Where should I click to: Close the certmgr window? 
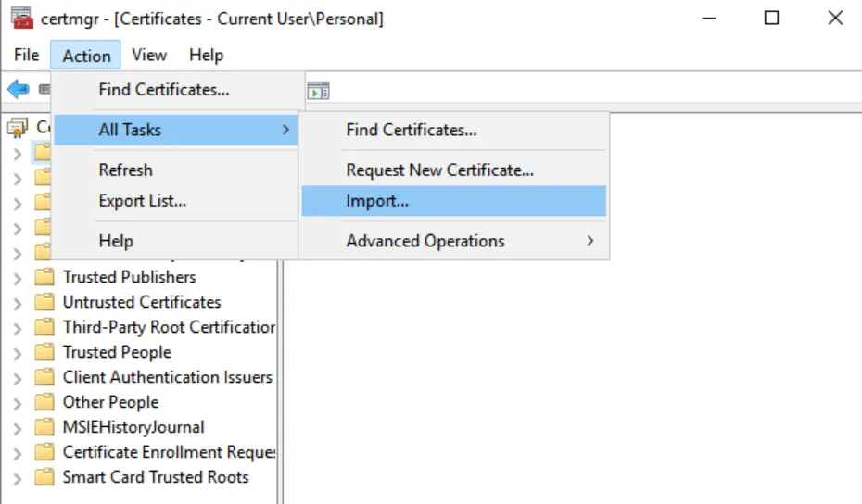pos(835,19)
